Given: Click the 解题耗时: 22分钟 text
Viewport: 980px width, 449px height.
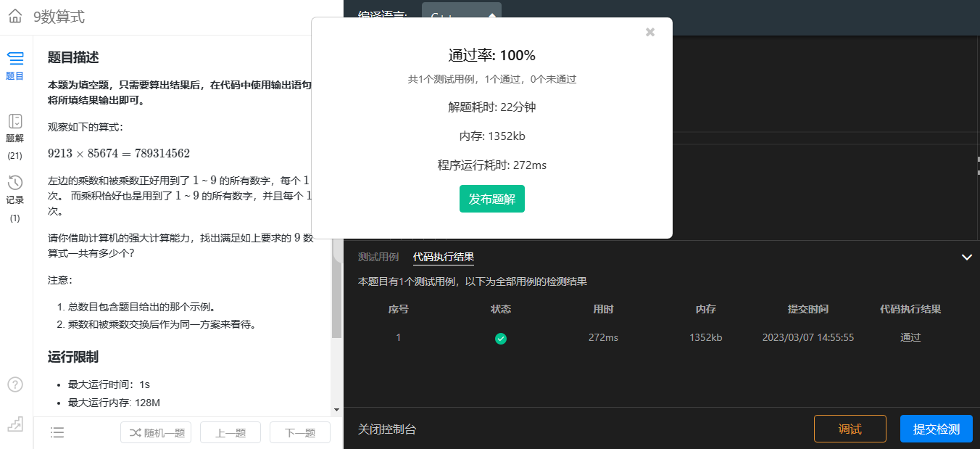Looking at the screenshot, I should coord(492,107).
